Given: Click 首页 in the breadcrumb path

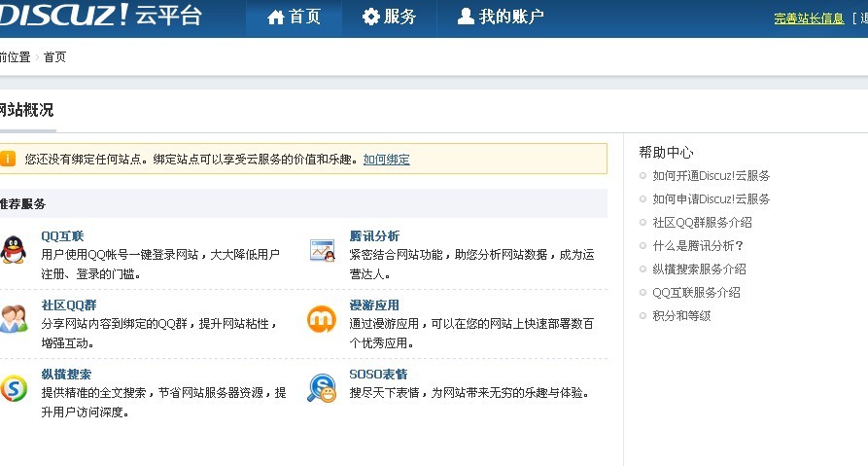Looking at the screenshot, I should click(x=54, y=57).
